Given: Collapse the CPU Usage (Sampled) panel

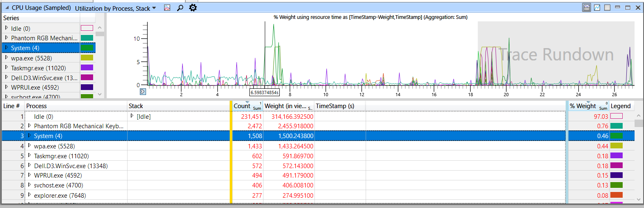Looking at the screenshot, I should 7,8.
